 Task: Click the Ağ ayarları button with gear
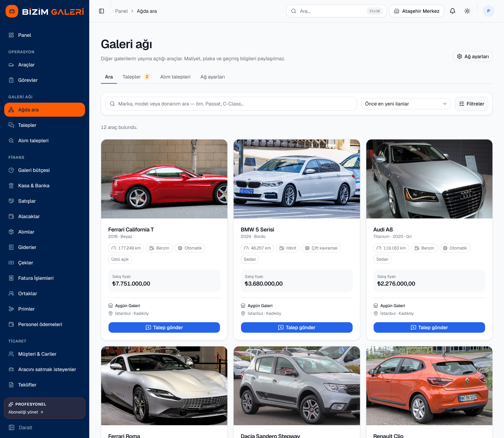(x=472, y=56)
